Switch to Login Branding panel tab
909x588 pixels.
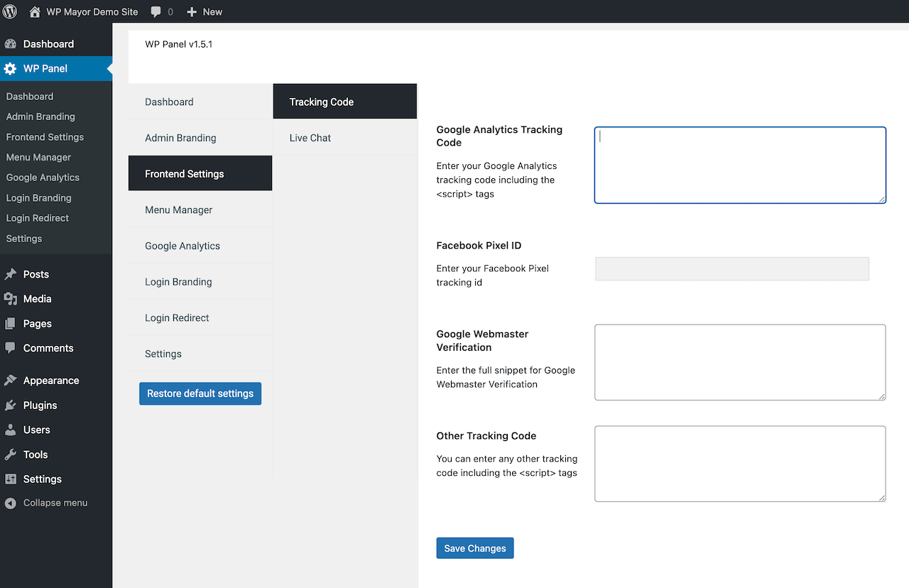(200, 282)
